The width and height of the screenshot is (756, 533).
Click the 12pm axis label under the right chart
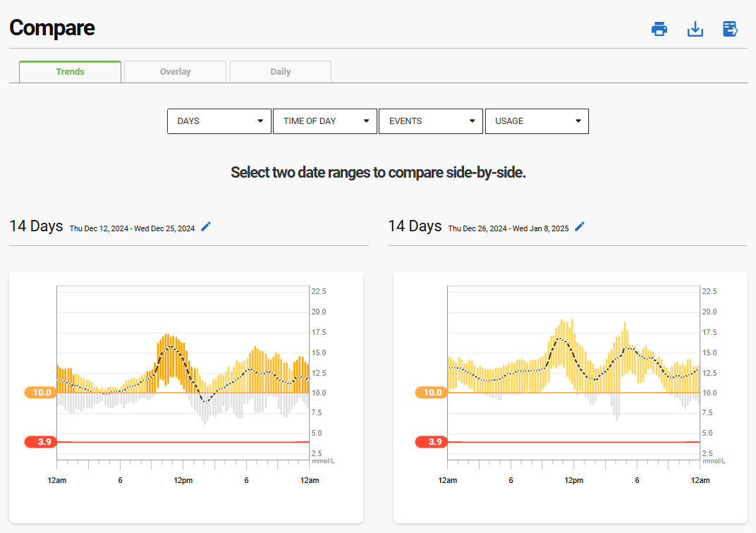(x=574, y=480)
